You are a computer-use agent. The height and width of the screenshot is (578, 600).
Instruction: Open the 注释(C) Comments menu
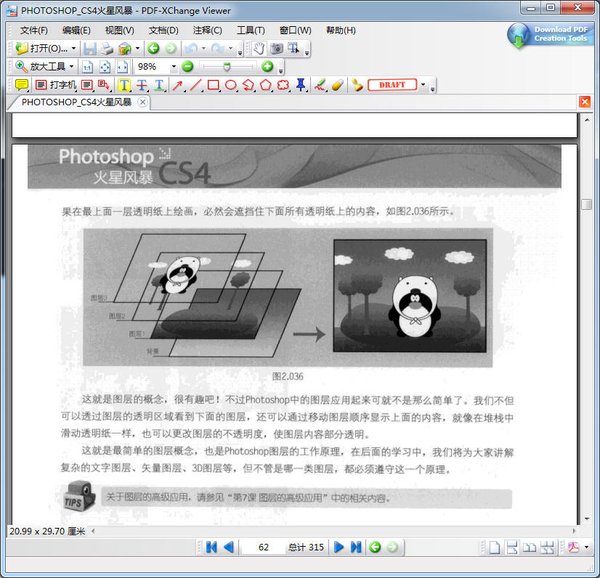pos(207,30)
